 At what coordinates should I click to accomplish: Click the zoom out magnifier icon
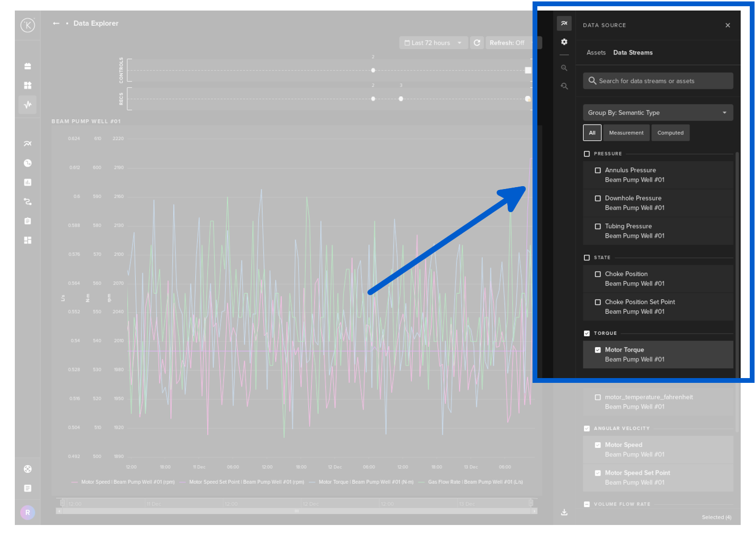click(564, 86)
